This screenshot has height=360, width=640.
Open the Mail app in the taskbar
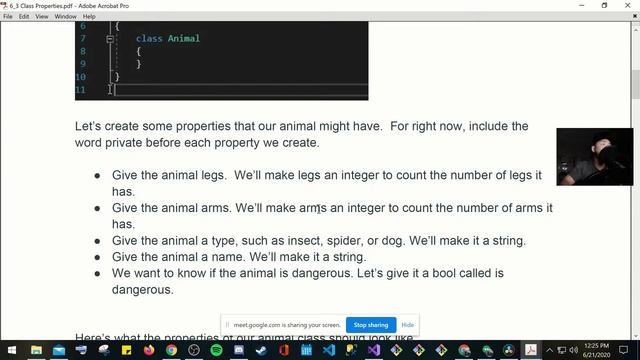pos(59,350)
